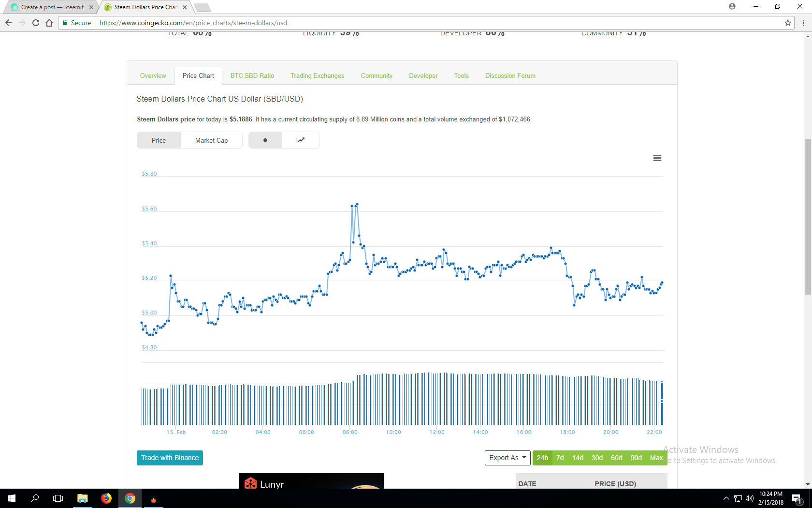Open Chrome user profile icon
Image resolution: width=812 pixels, height=508 pixels.
[x=732, y=6]
